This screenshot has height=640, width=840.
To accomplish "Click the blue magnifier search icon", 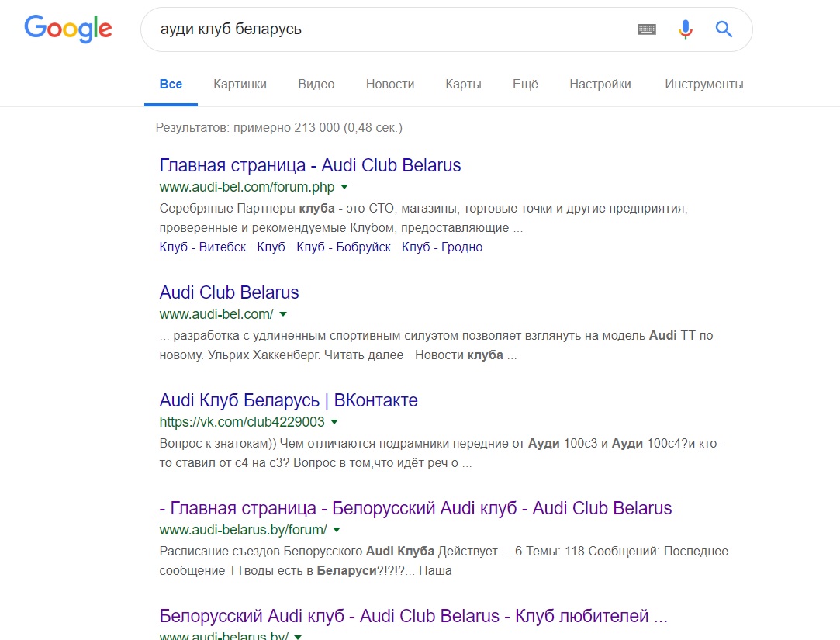I will pyautogui.click(x=724, y=29).
